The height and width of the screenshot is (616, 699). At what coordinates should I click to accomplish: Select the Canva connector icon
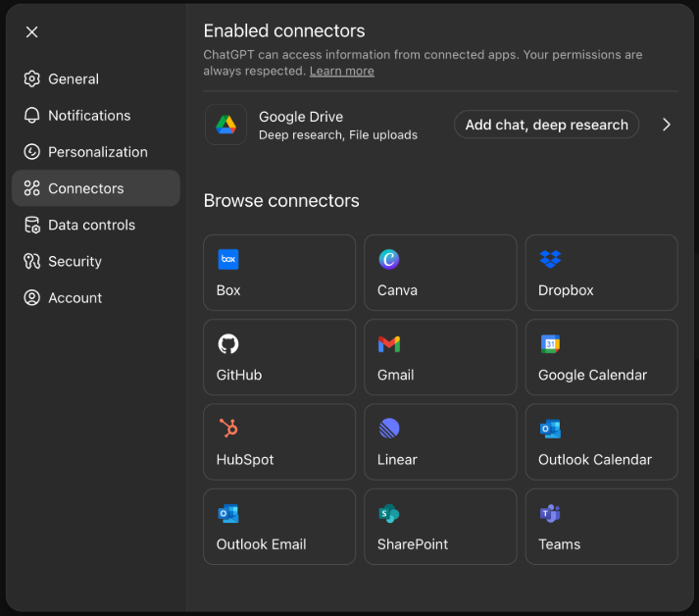coord(389,260)
